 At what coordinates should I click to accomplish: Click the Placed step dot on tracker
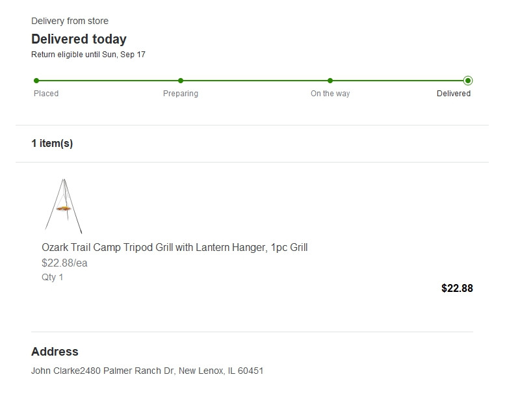[36, 81]
